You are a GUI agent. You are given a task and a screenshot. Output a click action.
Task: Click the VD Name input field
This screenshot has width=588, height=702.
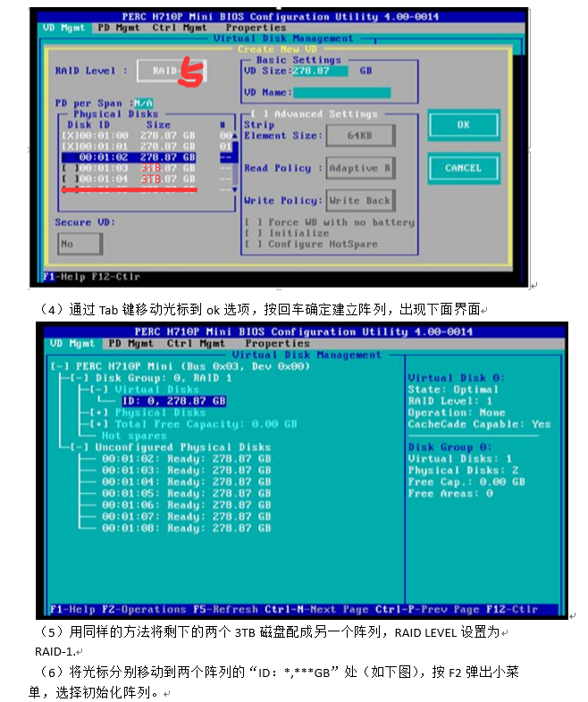341,93
